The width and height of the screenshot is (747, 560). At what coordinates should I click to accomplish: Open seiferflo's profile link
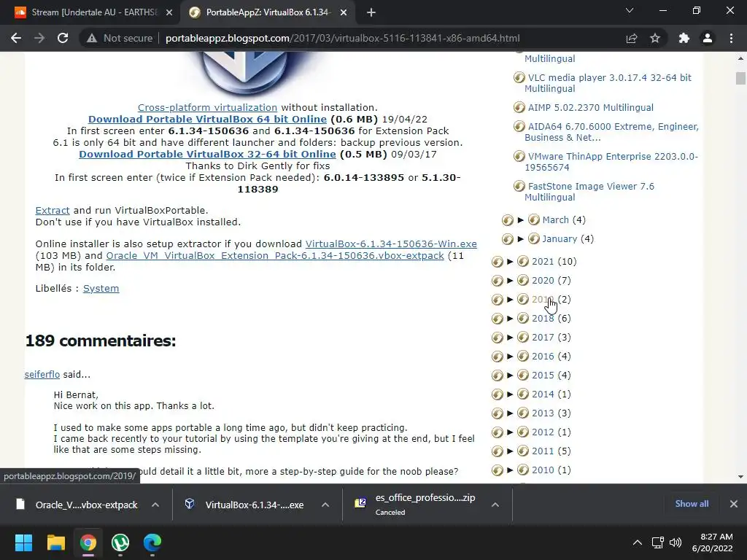click(x=42, y=375)
